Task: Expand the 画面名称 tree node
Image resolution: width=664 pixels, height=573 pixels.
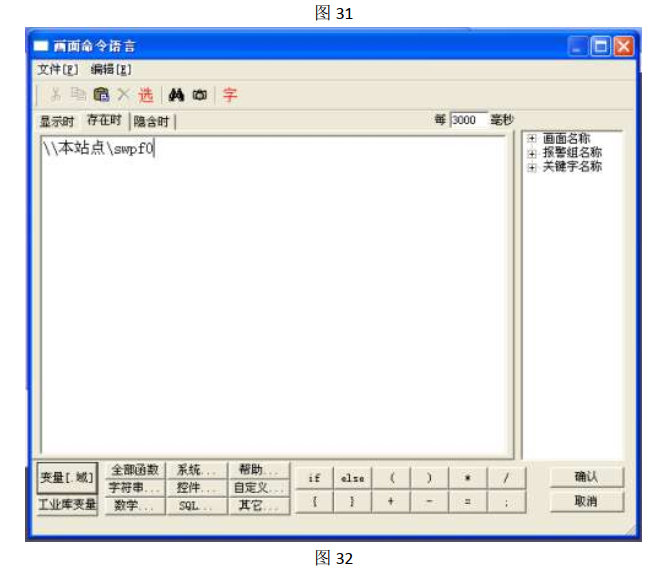Action: (532, 139)
